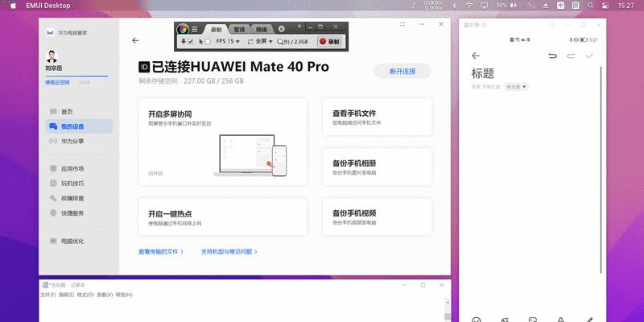Redo in the phone note editor
This screenshot has height=322, width=644.
coord(571,56)
